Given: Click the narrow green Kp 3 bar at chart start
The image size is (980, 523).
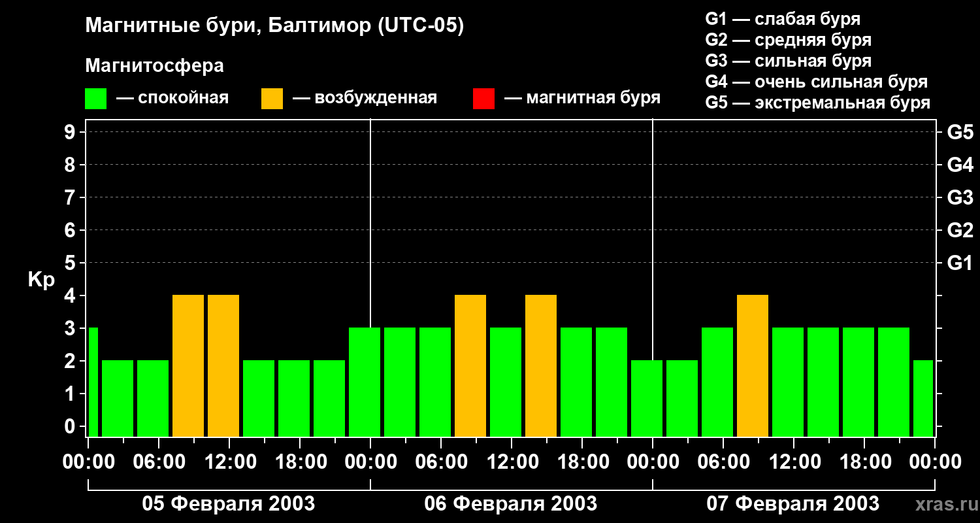Looking at the screenshot, I should [x=93, y=382].
